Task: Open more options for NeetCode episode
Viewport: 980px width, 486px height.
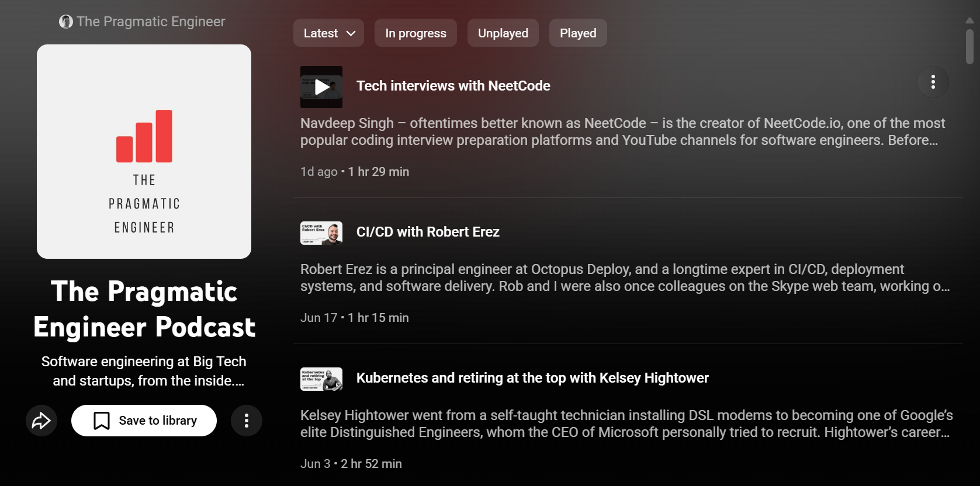Action: pos(933,82)
